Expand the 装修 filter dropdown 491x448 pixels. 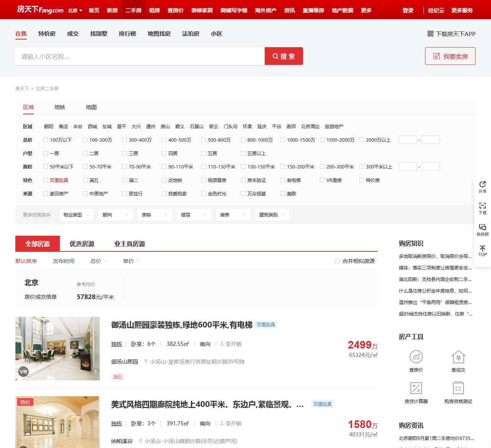coord(233,215)
